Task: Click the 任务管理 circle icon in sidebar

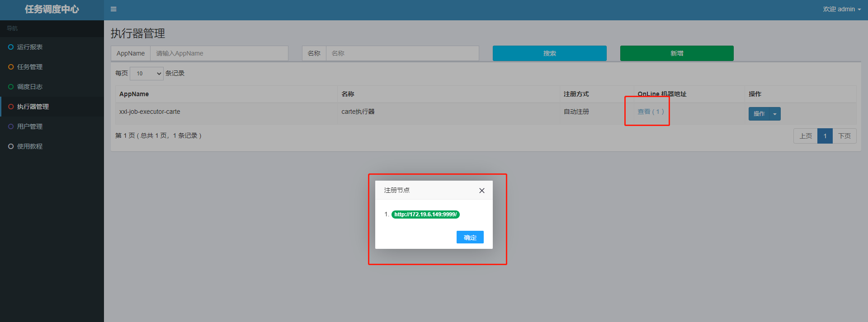Action: point(11,67)
